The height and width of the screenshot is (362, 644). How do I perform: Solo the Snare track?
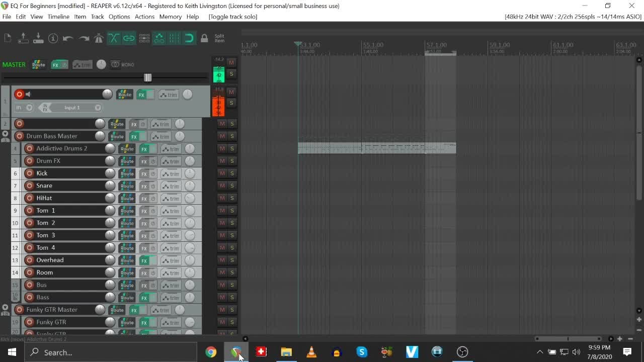pyautogui.click(x=232, y=186)
